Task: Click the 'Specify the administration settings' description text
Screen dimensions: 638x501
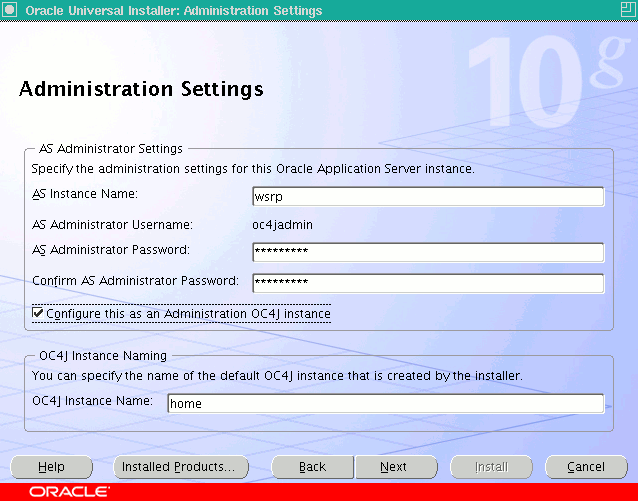Action: 253,169
